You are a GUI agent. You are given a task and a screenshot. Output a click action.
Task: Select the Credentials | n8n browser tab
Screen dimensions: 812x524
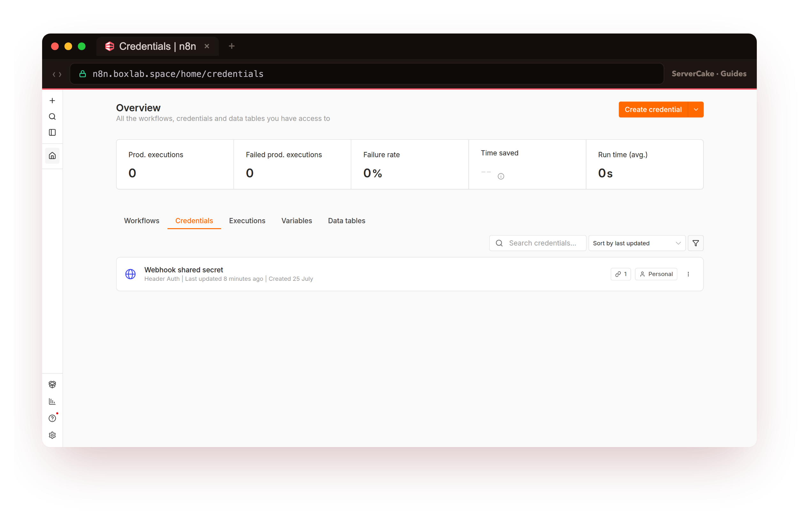point(157,46)
